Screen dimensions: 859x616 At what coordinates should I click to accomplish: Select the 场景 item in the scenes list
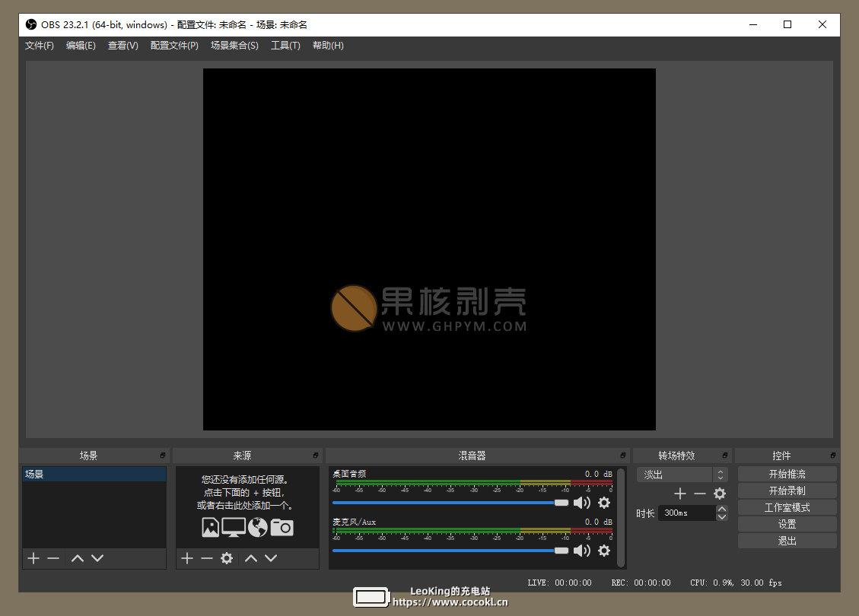click(94, 475)
